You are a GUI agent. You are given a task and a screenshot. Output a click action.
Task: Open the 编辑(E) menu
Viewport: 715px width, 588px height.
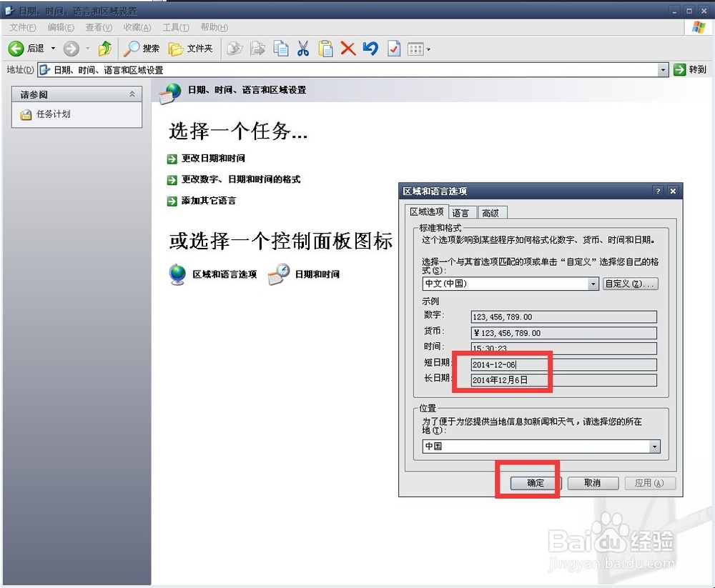tap(61, 27)
